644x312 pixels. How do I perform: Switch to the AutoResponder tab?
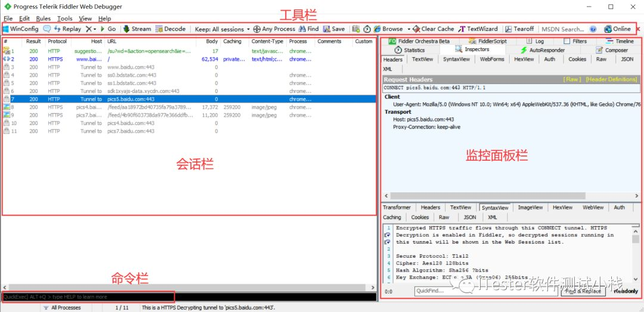click(543, 50)
